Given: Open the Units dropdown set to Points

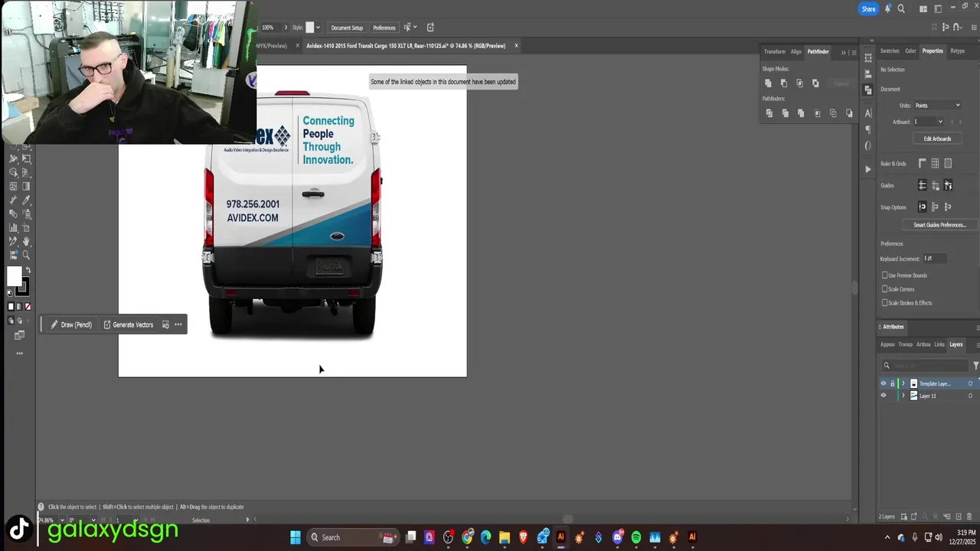Looking at the screenshot, I should coord(937,106).
